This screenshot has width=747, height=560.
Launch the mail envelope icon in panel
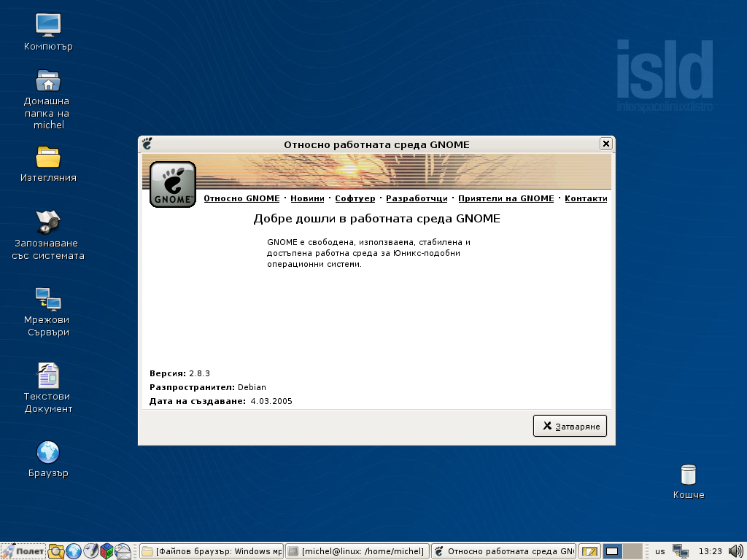point(123,551)
